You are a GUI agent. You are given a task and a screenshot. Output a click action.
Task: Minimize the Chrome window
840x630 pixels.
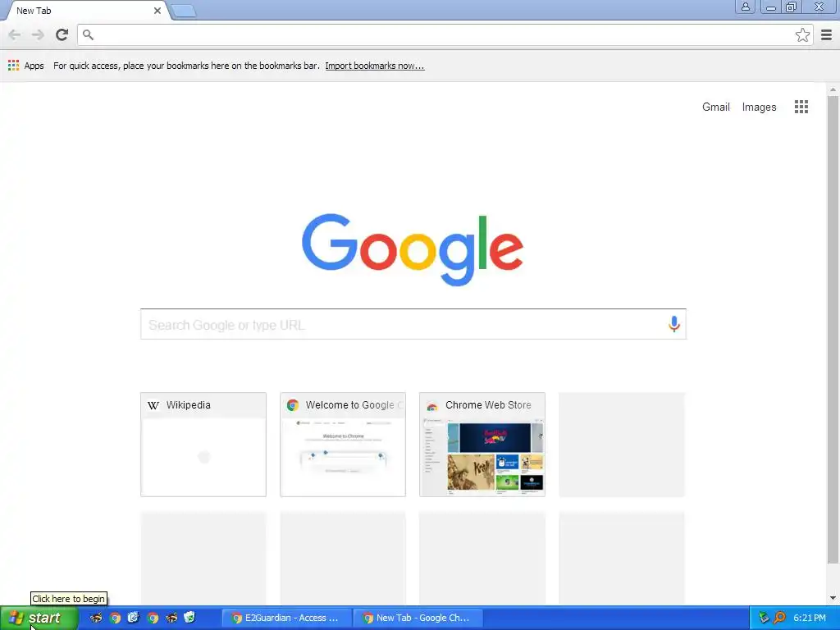pyautogui.click(x=771, y=7)
